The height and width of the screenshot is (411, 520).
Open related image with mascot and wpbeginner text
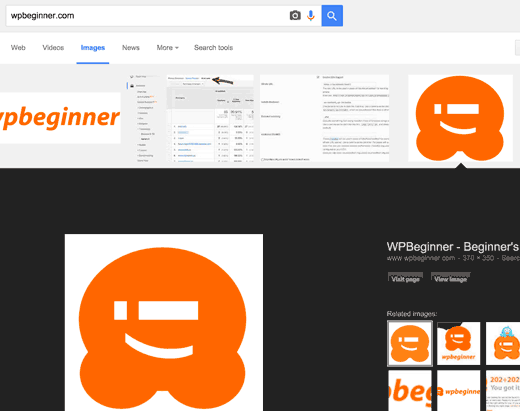click(x=459, y=343)
